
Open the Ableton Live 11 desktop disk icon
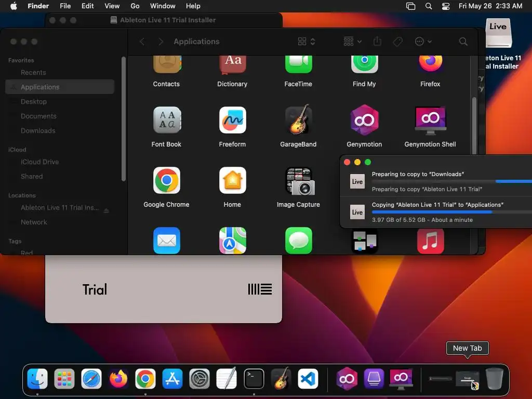coord(498,33)
